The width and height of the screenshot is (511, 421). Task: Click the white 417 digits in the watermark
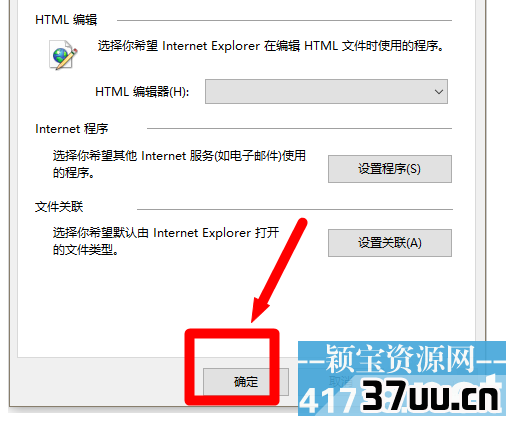330,400
